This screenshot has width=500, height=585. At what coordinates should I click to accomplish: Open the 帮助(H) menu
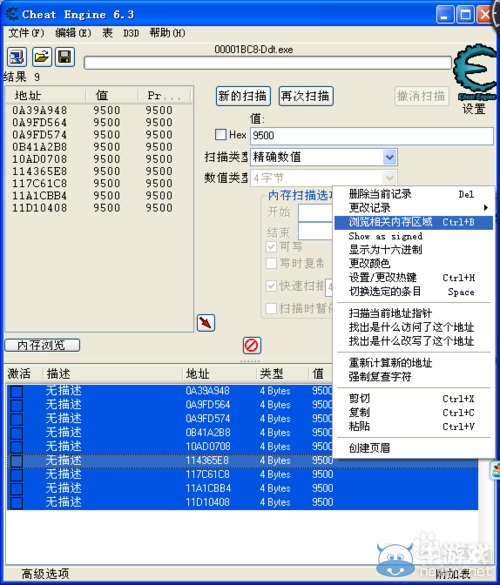tap(168, 33)
